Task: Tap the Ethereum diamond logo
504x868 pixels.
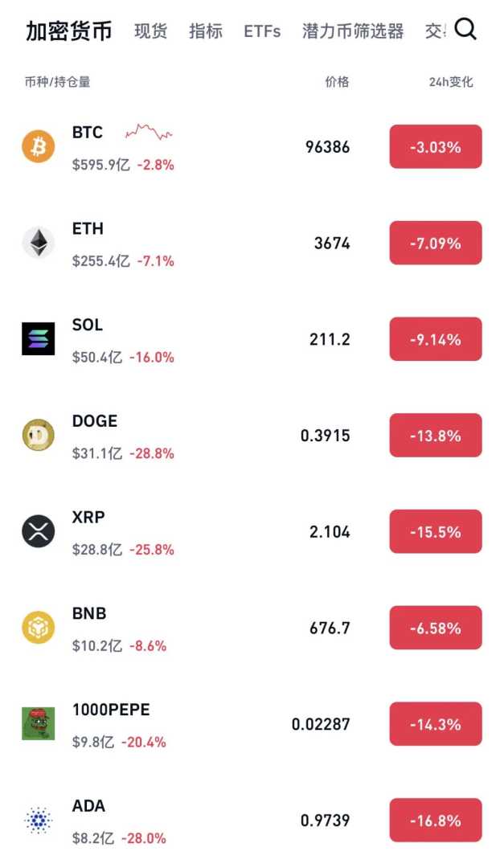Action: click(39, 243)
